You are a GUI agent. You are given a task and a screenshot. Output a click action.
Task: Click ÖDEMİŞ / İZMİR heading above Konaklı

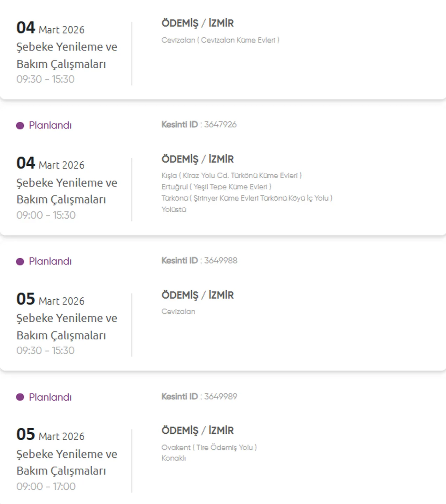click(x=197, y=431)
